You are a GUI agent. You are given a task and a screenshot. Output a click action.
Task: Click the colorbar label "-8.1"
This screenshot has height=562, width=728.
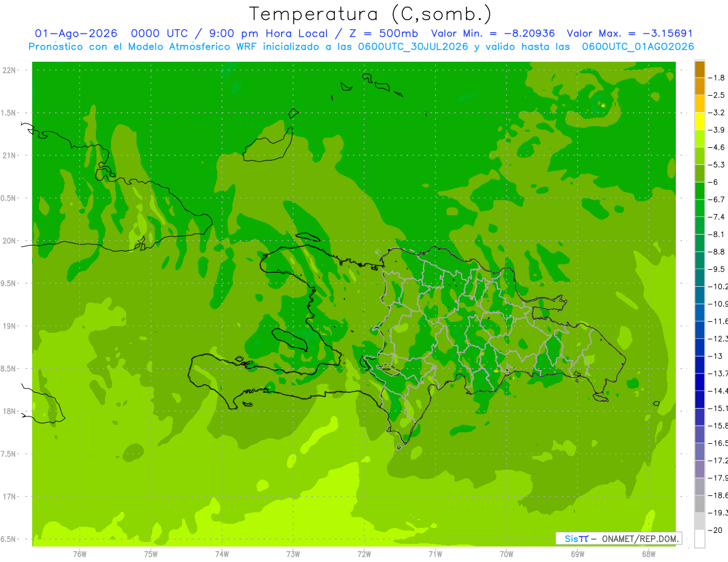tap(716, 235)
